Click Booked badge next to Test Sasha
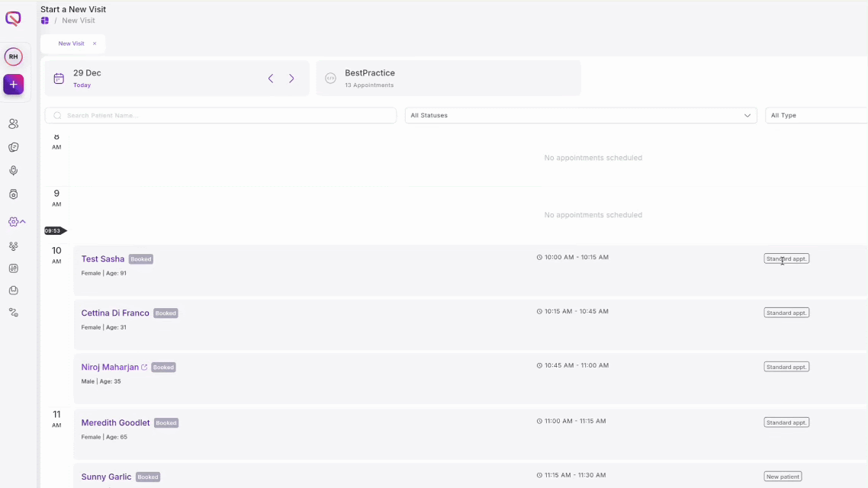 point(141,259)
